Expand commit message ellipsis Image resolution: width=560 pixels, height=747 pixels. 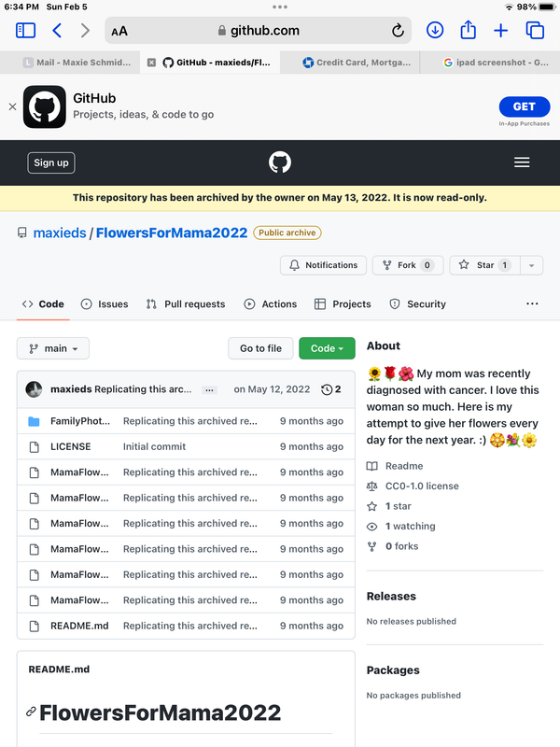209,390
